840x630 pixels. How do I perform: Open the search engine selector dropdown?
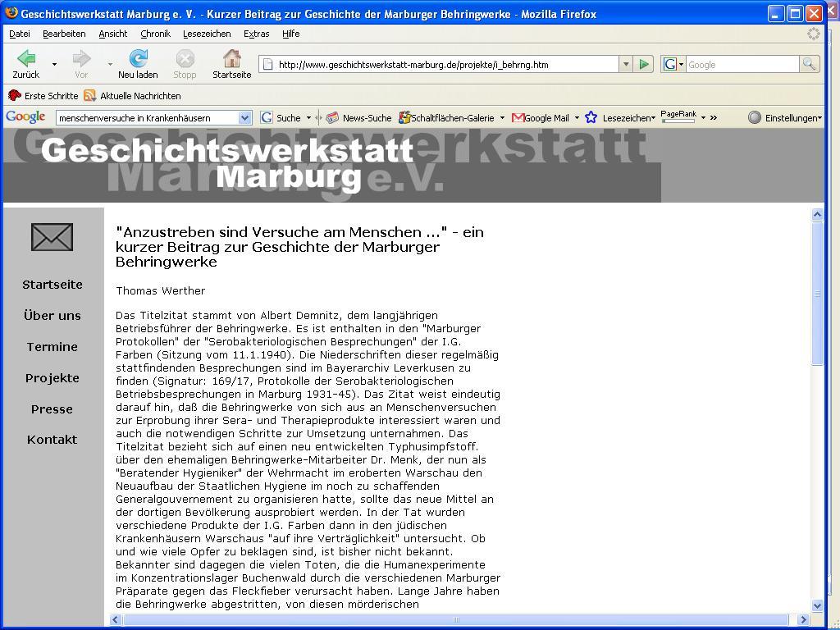pos(682,65)
